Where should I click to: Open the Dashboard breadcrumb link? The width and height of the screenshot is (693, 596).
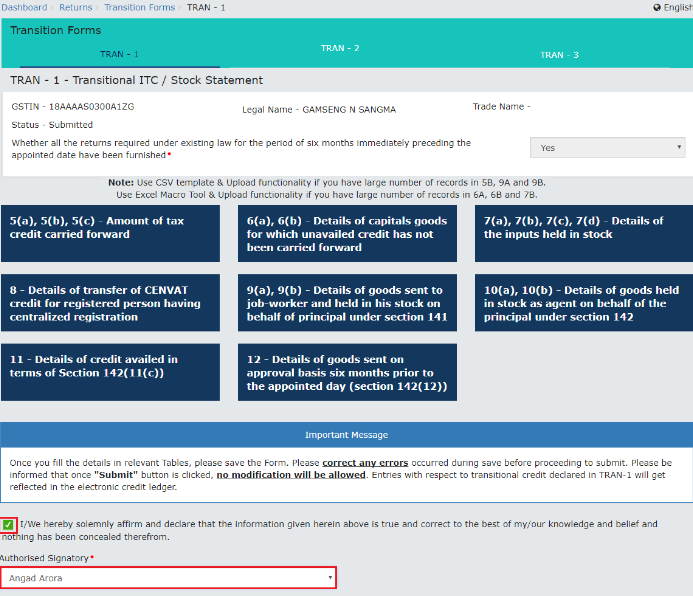(x=24, y=7)
